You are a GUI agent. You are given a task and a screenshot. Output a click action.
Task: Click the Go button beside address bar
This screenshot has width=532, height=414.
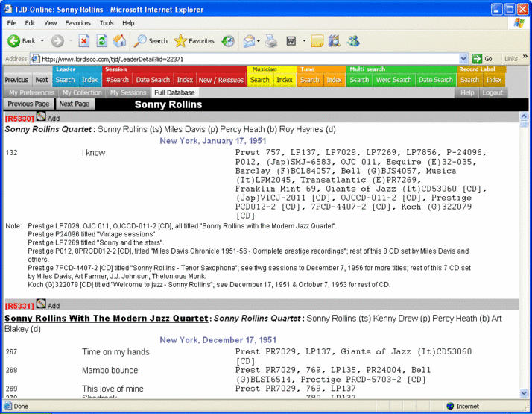coord(483,59)
